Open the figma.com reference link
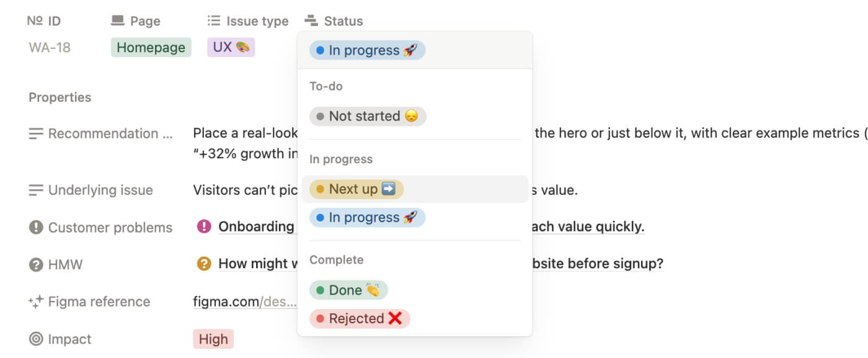This screenshot has height=358, width=868. [x=245, y=302]
